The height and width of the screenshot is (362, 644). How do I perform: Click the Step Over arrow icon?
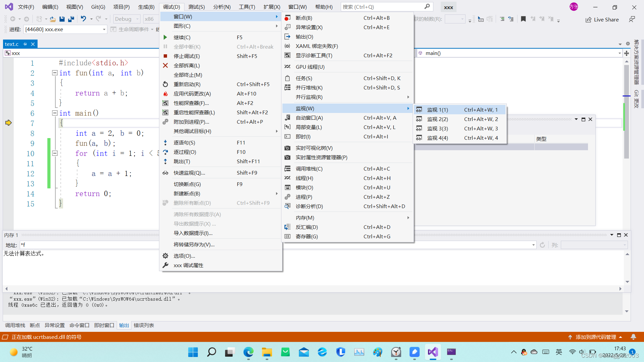pos(165,152)
